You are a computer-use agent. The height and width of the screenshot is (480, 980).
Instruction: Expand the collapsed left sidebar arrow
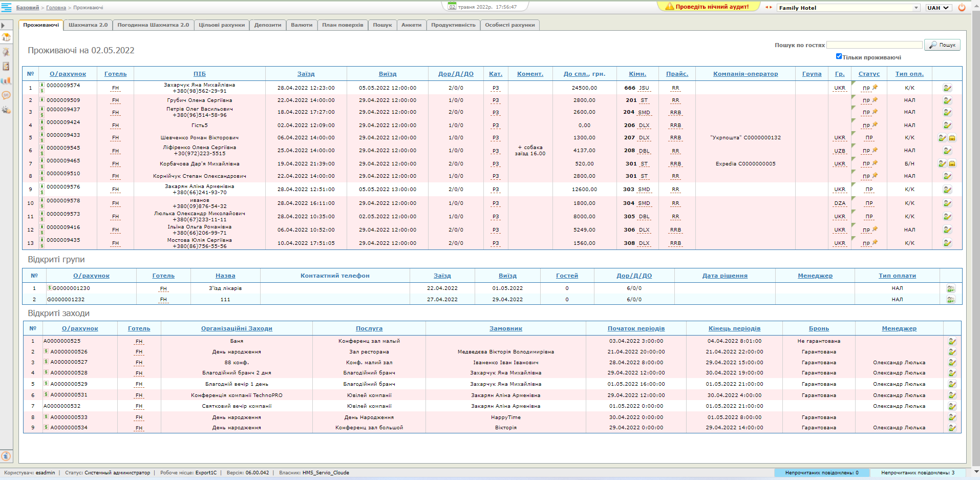(x=3, y=26)
